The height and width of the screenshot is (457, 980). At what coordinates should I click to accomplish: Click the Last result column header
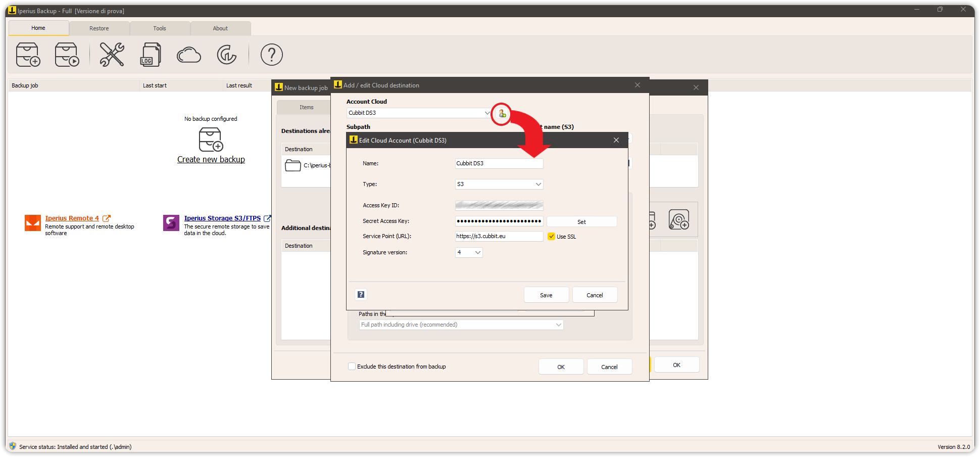click(248, 85)
